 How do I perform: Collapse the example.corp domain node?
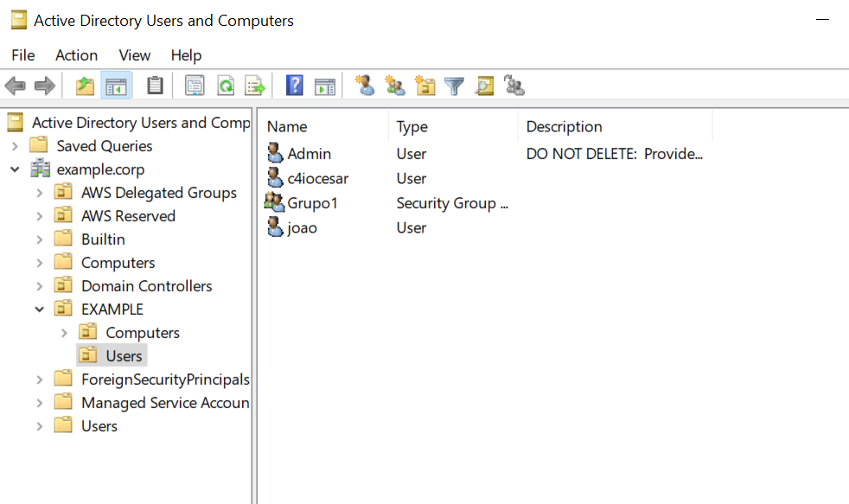point(16,169)
